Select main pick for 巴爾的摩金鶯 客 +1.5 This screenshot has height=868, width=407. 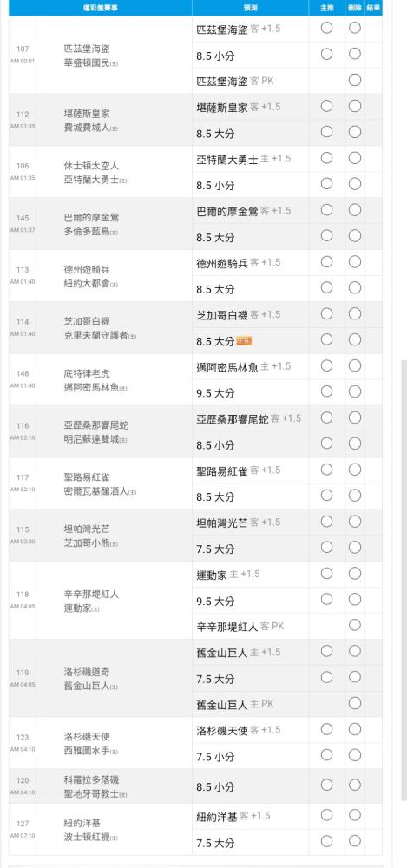[x=326, y=210]
